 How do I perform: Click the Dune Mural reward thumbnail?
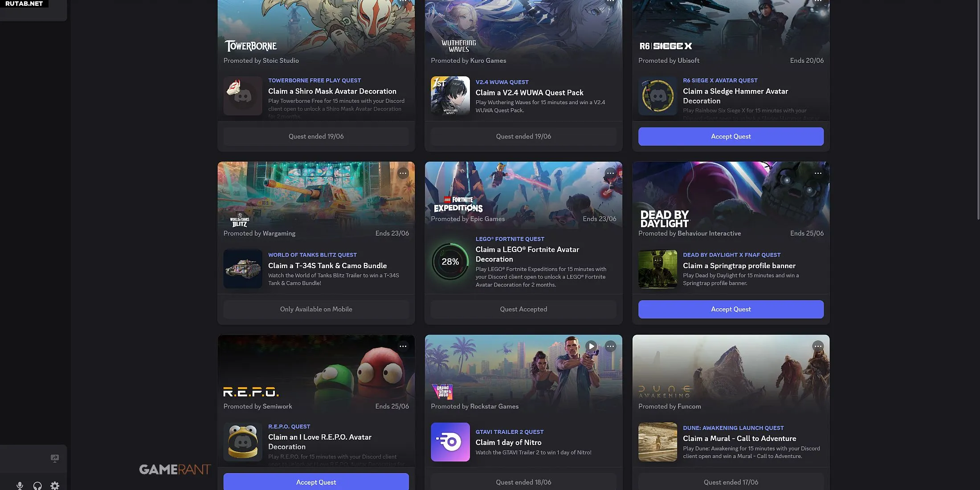point(657,442)
